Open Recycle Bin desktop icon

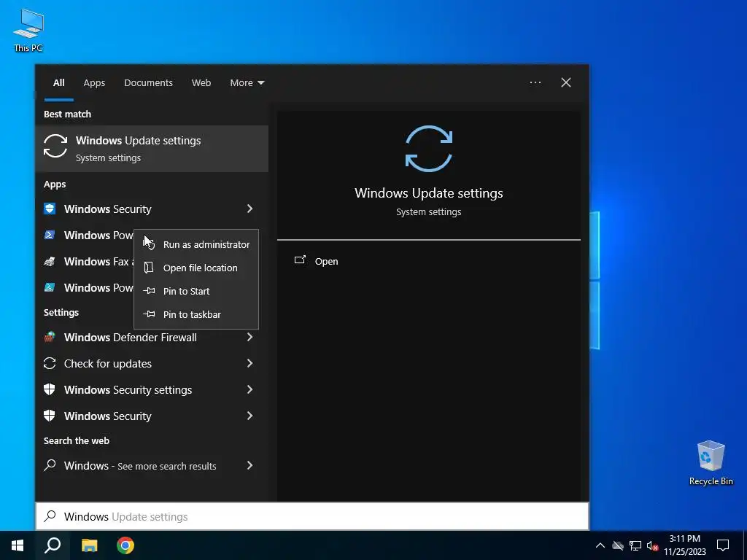pyautogui.click(x=711, y=462)
